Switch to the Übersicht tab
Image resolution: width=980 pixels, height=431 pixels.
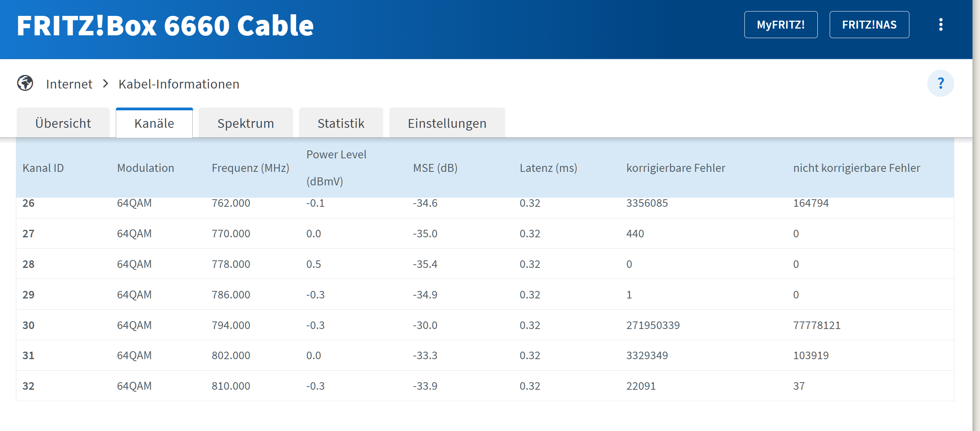63,123
